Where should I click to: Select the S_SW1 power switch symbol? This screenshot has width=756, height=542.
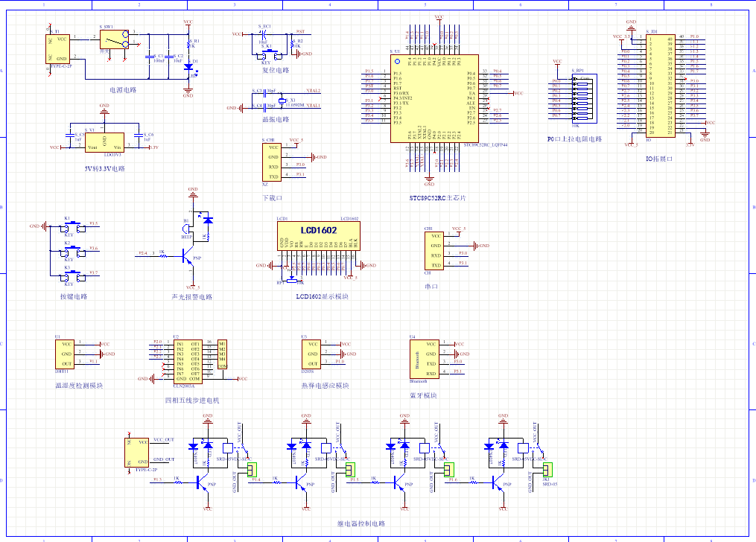115,39
